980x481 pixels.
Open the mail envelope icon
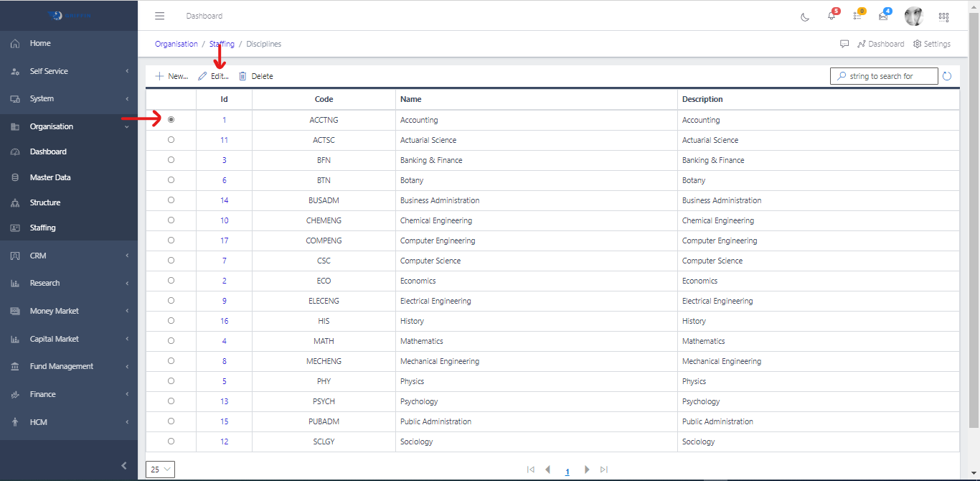[x=883, y=16]
